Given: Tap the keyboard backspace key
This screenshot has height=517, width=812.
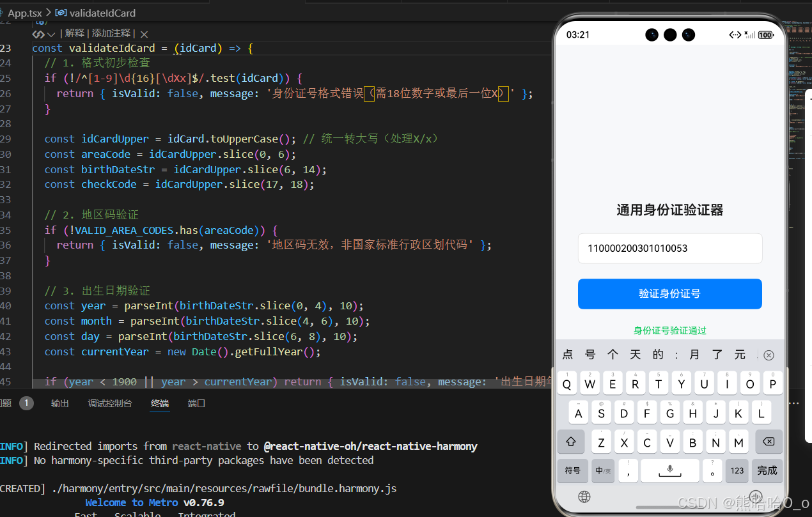Looking at the screenshot, I should click(769, 442).
